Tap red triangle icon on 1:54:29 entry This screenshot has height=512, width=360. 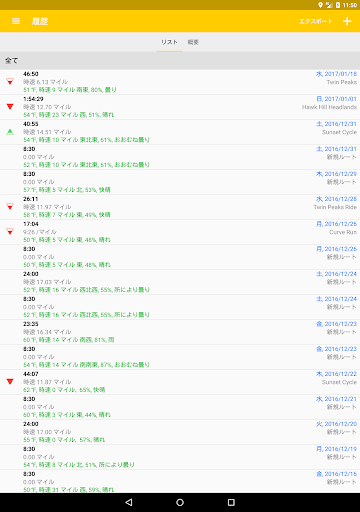pyautogui.click(x=10, y=106)
